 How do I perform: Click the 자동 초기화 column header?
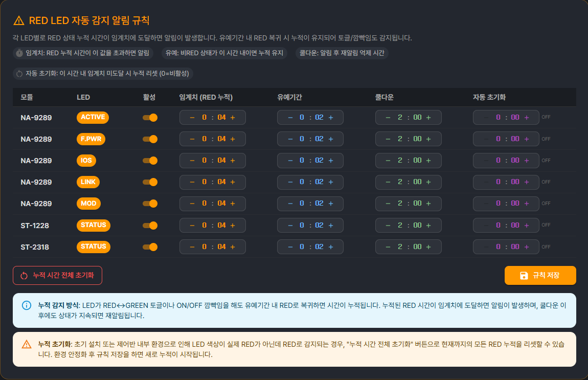coord(489,97)
